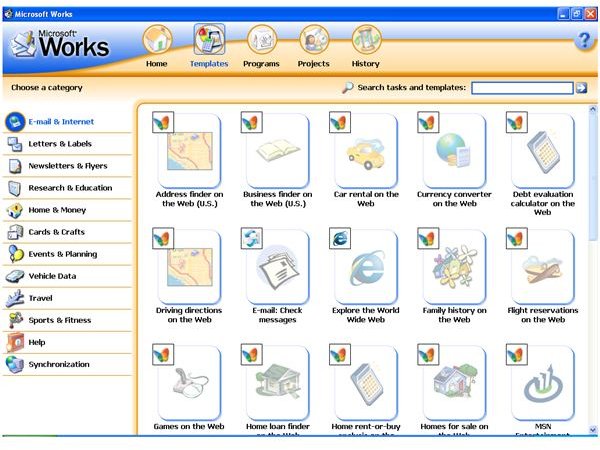Open Games on the Web template
Image resolution: width=600 pixels, height=450 pixels.
tap(189, 383)
